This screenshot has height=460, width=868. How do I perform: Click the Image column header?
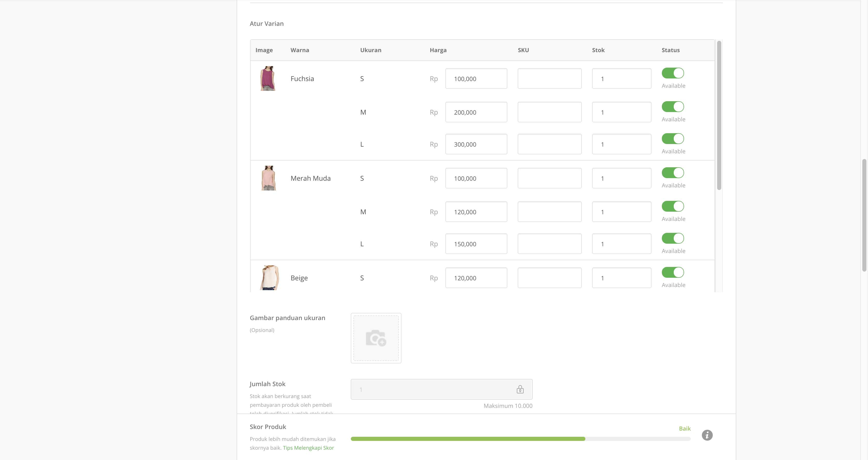click(x=264, y=50)
